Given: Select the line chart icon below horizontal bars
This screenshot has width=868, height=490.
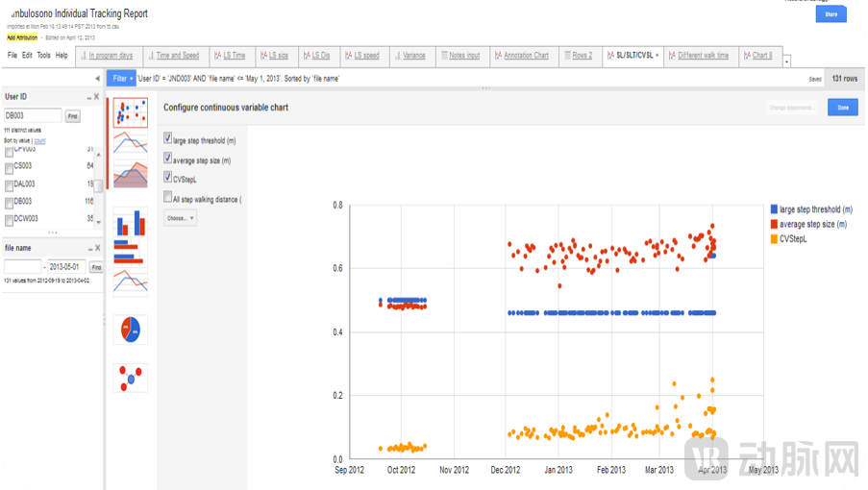Looking at the screenshot, I should (x=131, y=282).
